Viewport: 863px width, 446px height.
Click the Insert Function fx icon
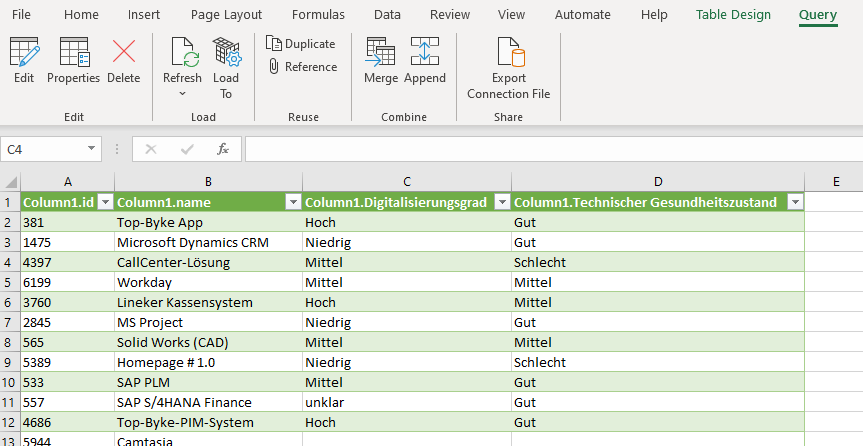pyautogui.click(x=223, y=149)
